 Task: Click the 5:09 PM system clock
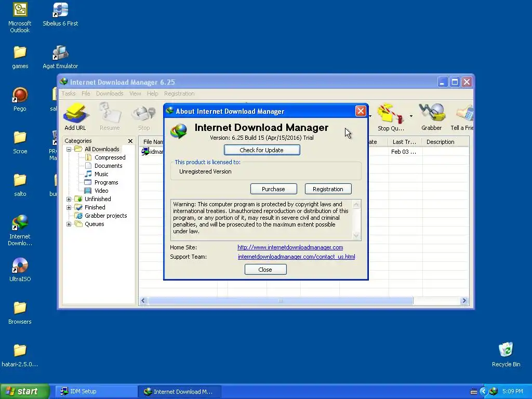click(x=512, y=391)
